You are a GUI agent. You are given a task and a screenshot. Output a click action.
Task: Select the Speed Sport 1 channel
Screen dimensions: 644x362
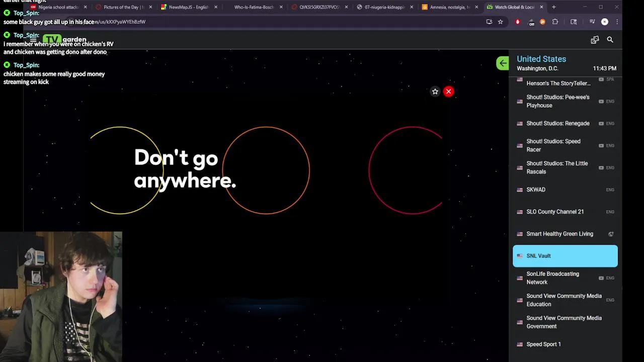(x=565, y=344)
